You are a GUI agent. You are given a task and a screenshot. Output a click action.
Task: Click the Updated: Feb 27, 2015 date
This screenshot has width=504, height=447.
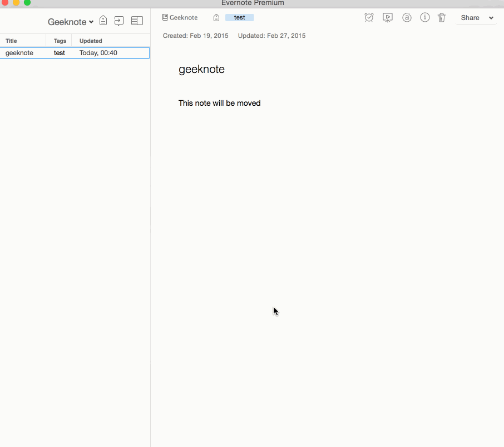pyautogui.click(x=271, y=36)
